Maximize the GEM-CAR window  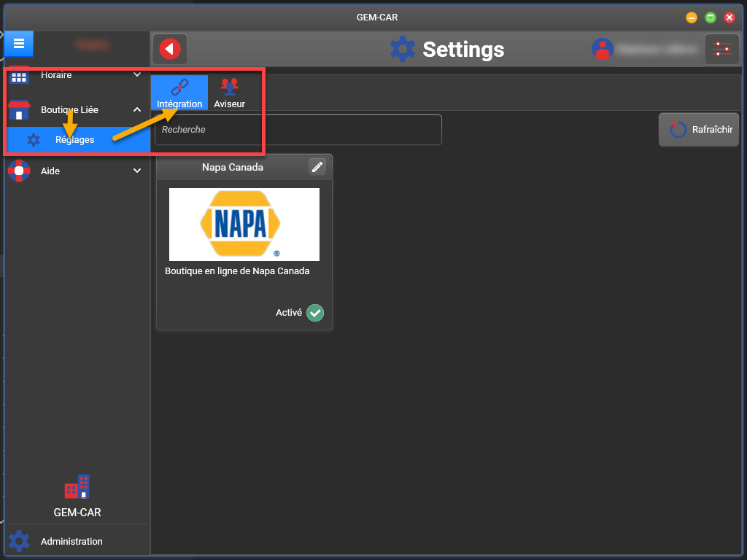(711, 17)
